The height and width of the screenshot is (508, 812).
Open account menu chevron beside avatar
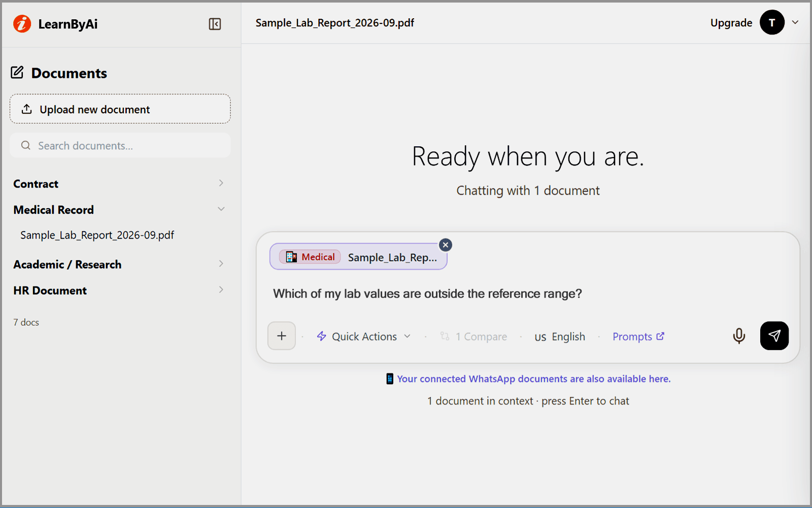pos(795,22)
